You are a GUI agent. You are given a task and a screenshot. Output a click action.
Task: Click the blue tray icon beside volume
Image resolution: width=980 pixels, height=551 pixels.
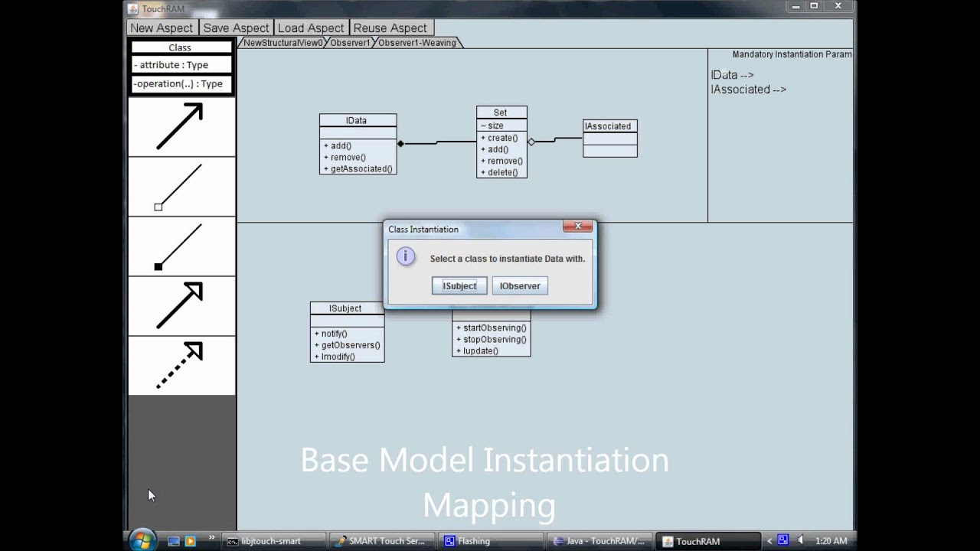coord(784,541)
